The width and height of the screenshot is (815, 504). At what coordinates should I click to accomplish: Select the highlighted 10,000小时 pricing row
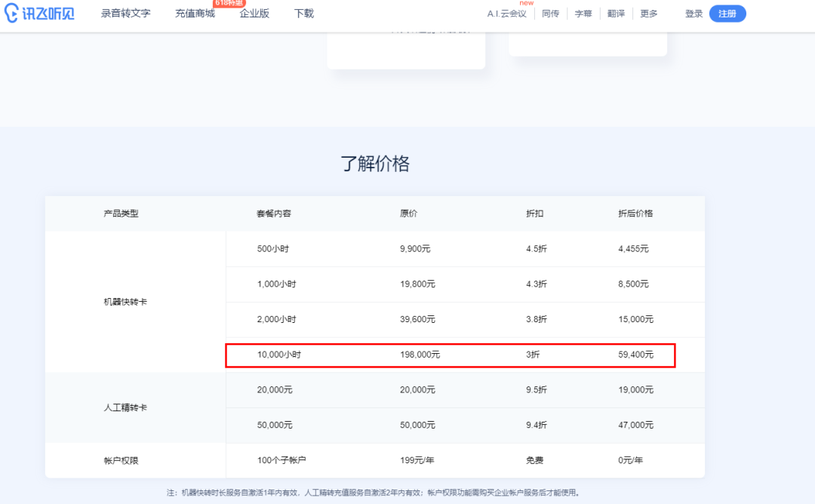pos(450,355)
